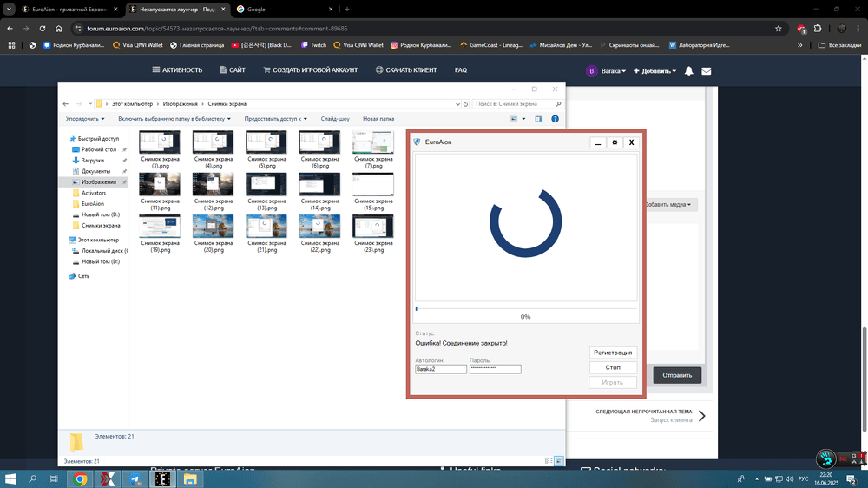Open the СКАЧАТЬ КЛИЕНТ forum menu item
The image size is (868, 488).
point(406,70)
